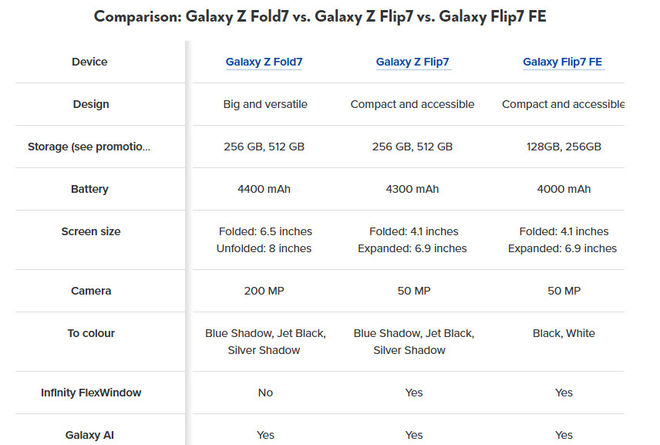Image resolution: width=660 pixels, height=445 pixels.
Task: Click the "To colour" row header
Action: [x=90, y=333]
